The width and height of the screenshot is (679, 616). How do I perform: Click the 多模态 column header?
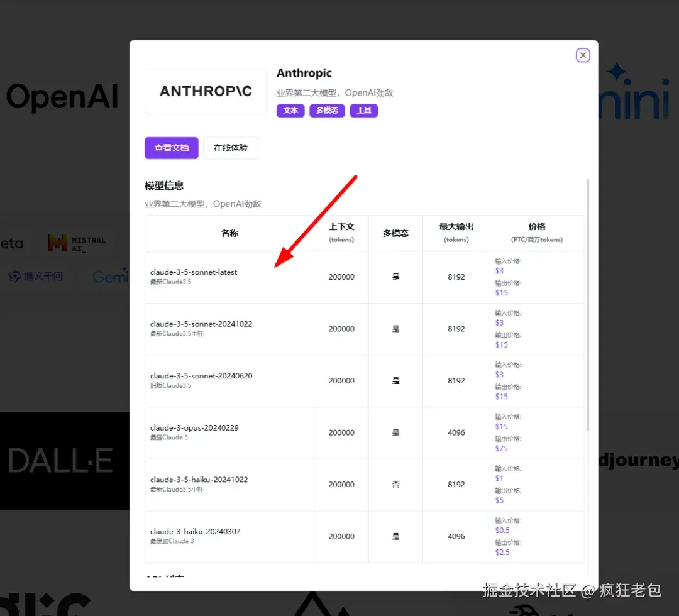point(395,233)
